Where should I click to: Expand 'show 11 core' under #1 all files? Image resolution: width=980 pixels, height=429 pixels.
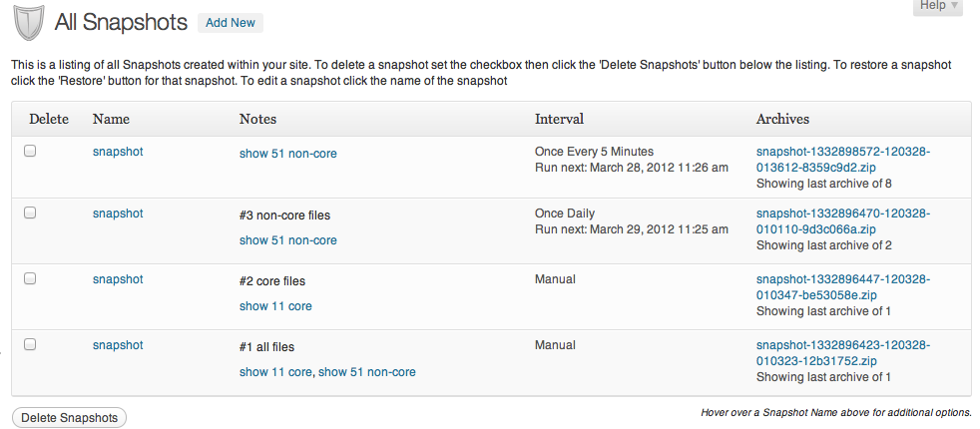(275, 372)
